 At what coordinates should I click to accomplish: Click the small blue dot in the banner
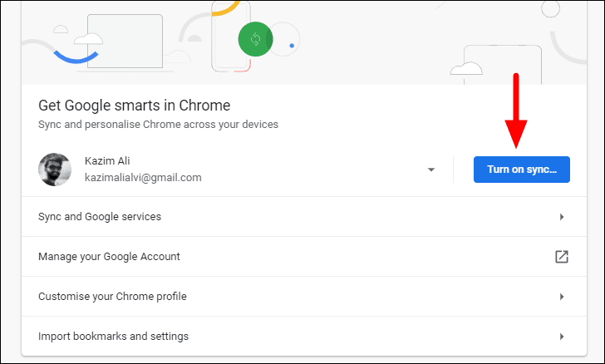(x=292, y=46)
